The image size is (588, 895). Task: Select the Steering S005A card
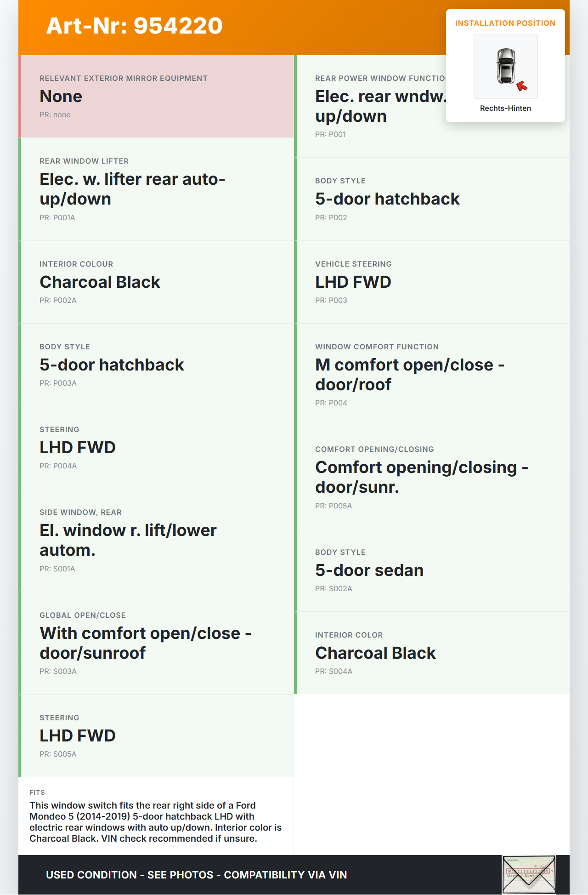tap(157, 735)
